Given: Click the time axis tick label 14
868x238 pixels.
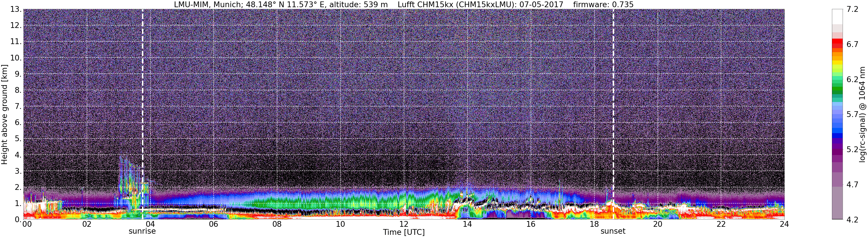Looking at the screenshot, I should [467, 224].
